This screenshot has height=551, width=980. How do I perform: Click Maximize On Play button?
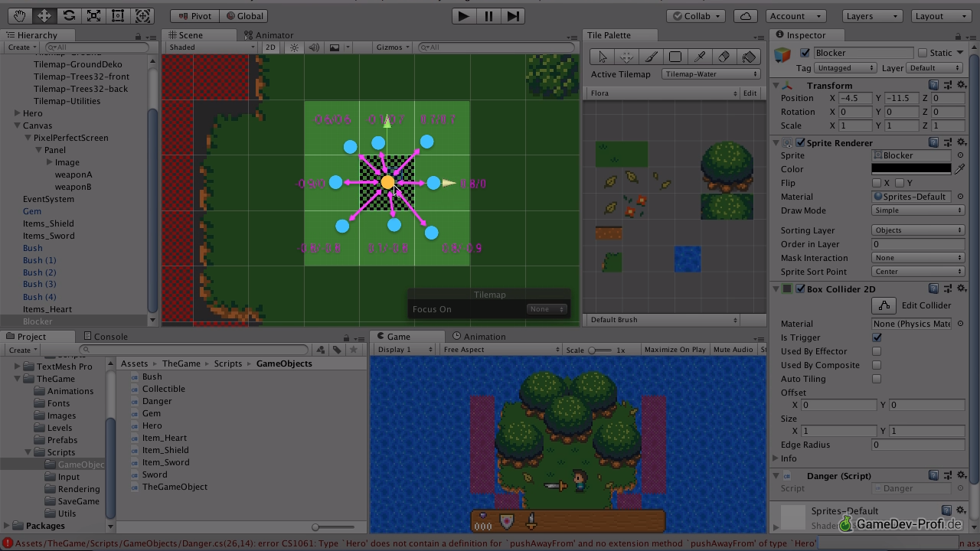click(x=675, y=350)
